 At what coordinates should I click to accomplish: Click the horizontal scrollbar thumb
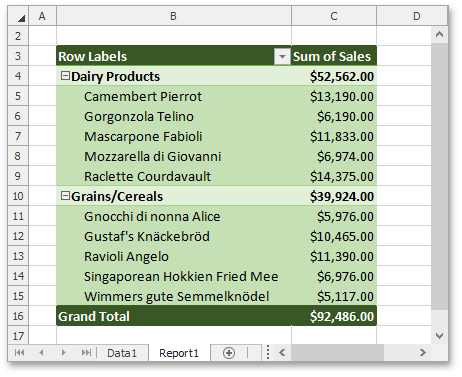click(337, 352)
